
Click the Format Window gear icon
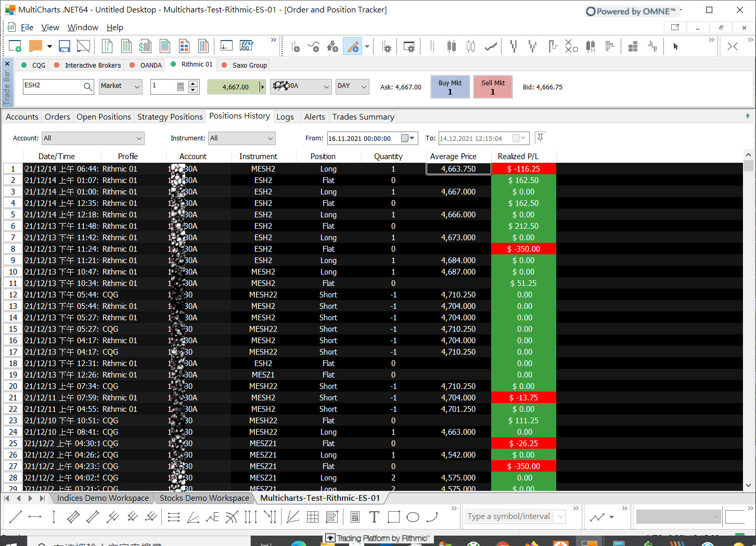tap(409, 47)
